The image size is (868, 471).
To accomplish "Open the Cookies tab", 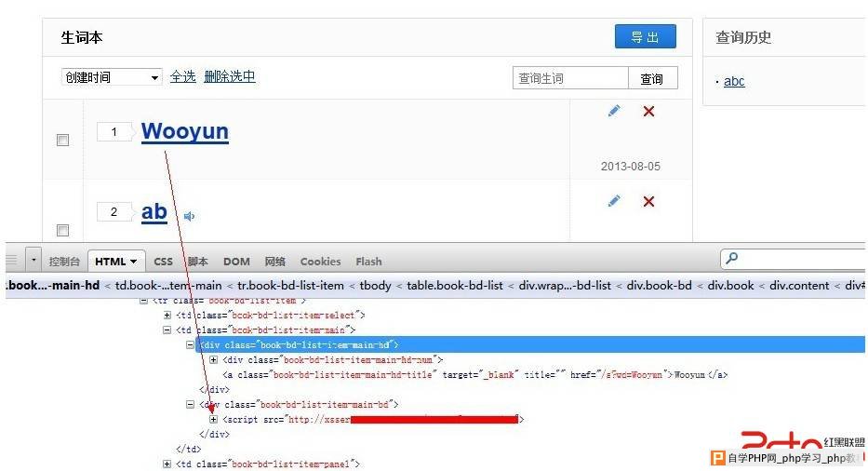I will click(x=321, y=262).
